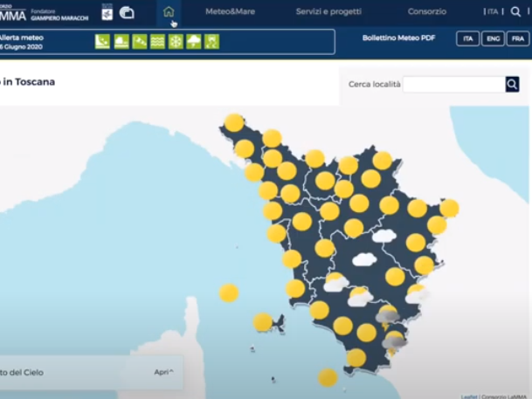Image resolution: width=532 pixels, height=399 pixels.
Task: Select the snowflake snow alert icon
Action: click(x=176, y=42)
